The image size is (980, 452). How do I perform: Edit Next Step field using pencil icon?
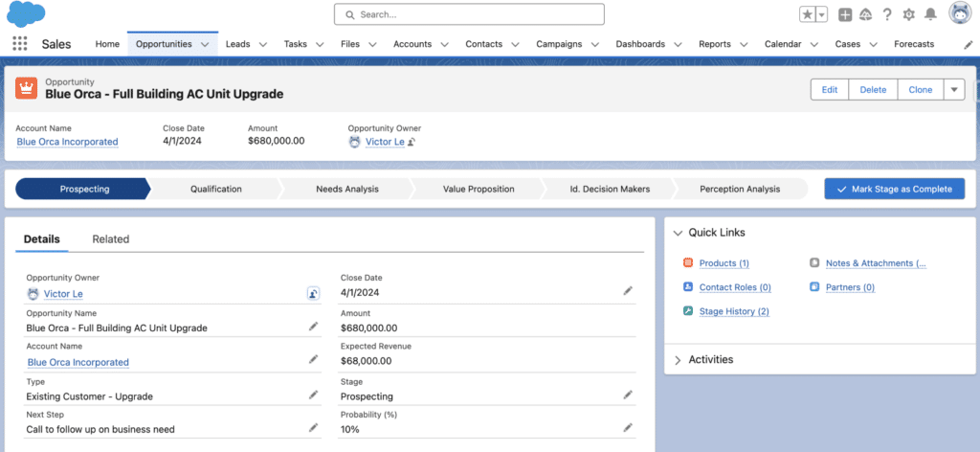(314, 428)
